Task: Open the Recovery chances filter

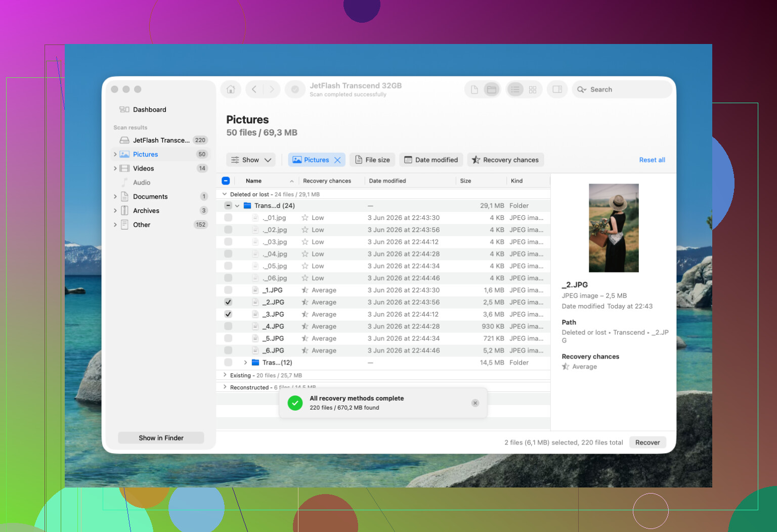Action: (x=505, y=160)
